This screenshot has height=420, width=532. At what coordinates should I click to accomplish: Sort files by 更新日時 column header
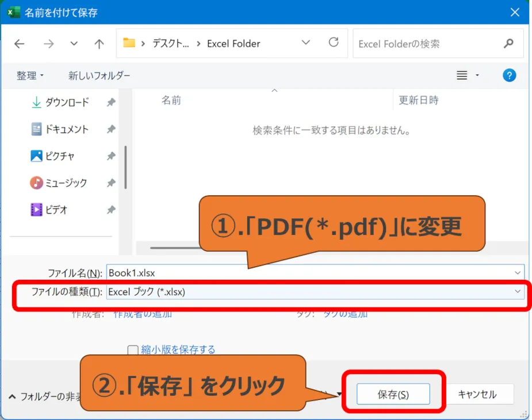pos(419,100)
